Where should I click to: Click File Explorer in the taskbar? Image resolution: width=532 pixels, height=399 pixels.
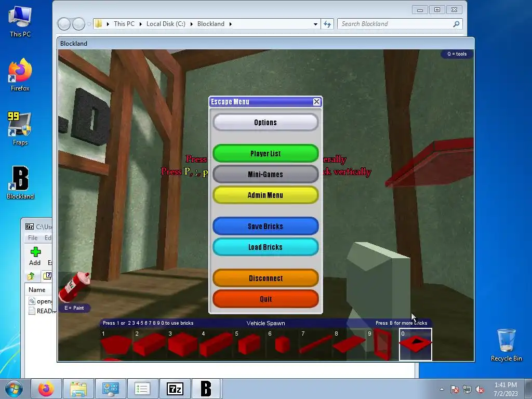pyautogui.click(x=78, y=389)
